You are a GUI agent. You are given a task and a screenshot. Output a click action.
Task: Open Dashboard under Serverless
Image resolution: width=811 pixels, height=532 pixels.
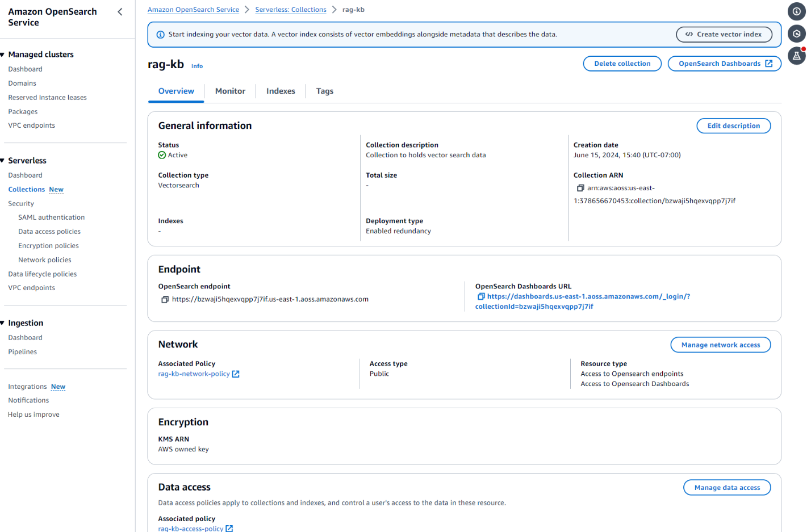tap(25, 175)
